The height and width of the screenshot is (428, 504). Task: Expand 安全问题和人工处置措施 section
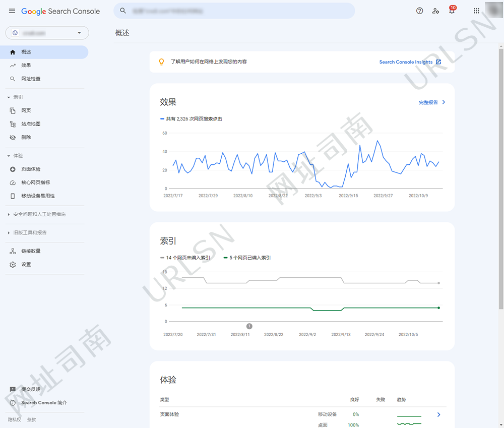coord(39,214)
